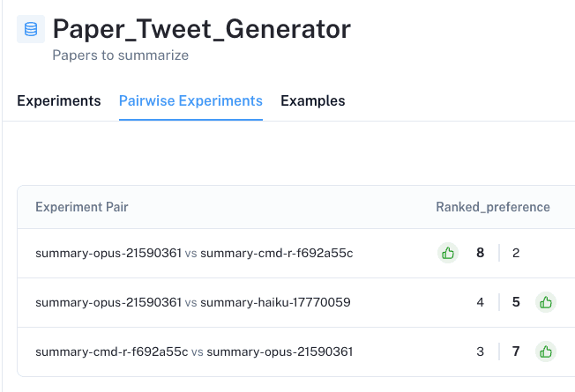Click the blue database dataset icon
This screenshot has width=575, height=392.
[x=31, y=29]
